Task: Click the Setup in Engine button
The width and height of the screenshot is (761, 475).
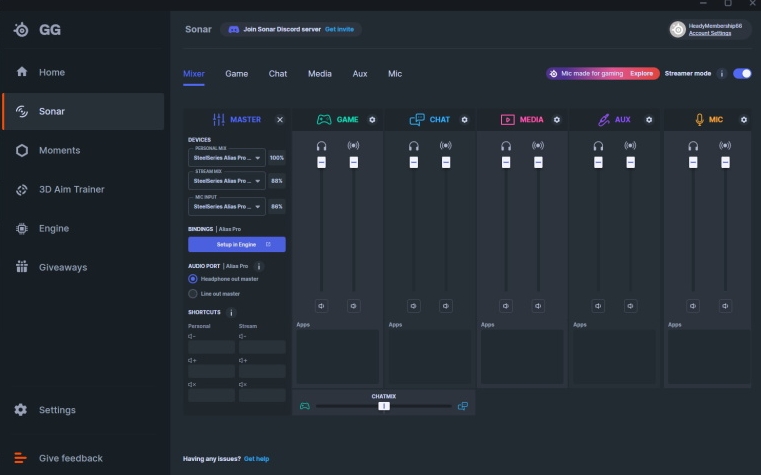Action: pyautogui.click(x=237, y=244)
